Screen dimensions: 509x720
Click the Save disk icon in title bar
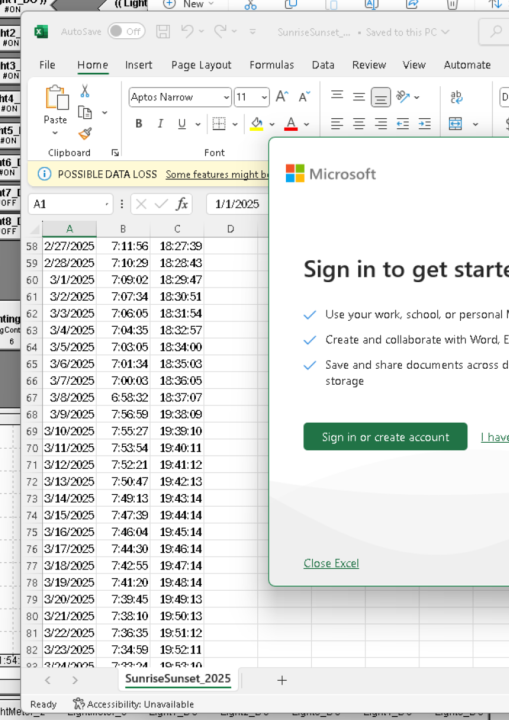tap(163, 32)
